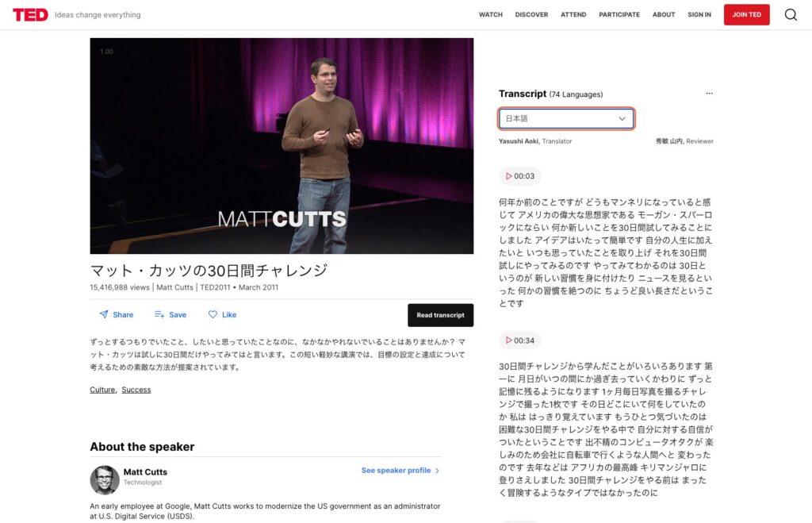The width and height of the screenshot is (812, 523).
Task: Click the TED logo
Action: 31,14
